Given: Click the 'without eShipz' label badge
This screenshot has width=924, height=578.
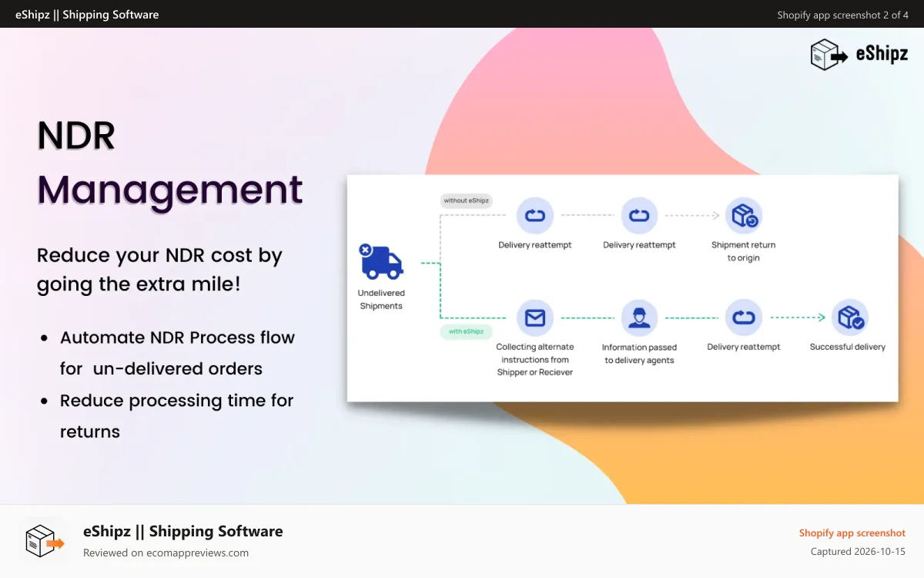Looking at the screenshot, I should [466, 200].
